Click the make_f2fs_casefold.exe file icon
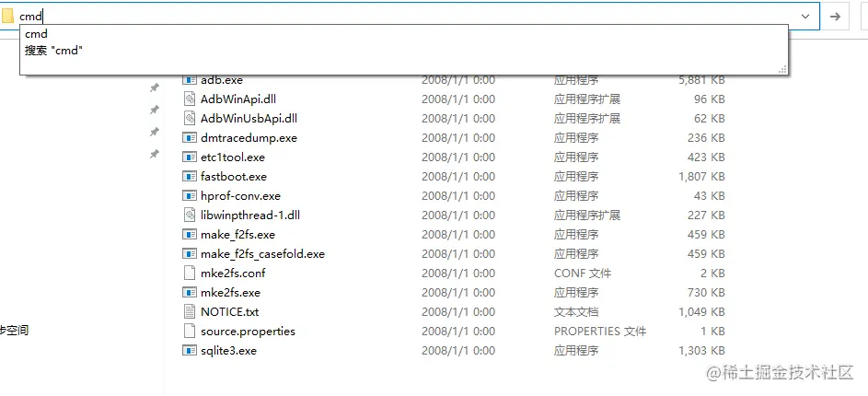868x396 pixels. (190, 254)
